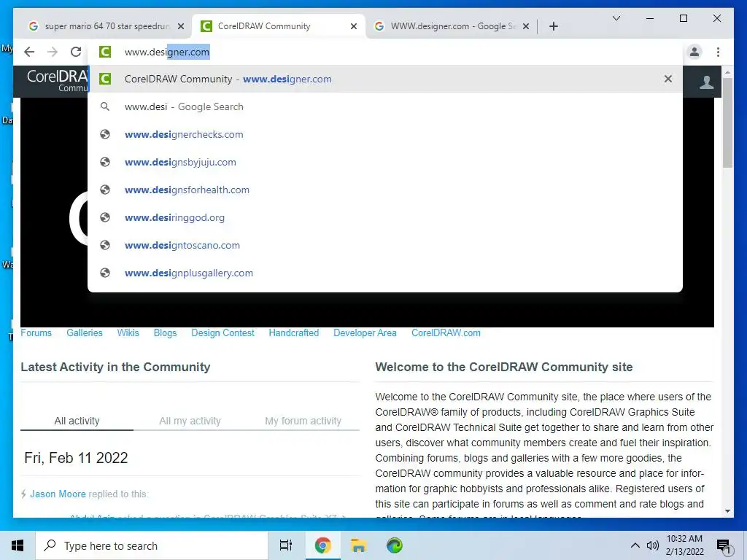Image resolution: width=747 pixels, height=560 pixels.
Task: Close the super mario 64 tab
Action: [181, 26]
